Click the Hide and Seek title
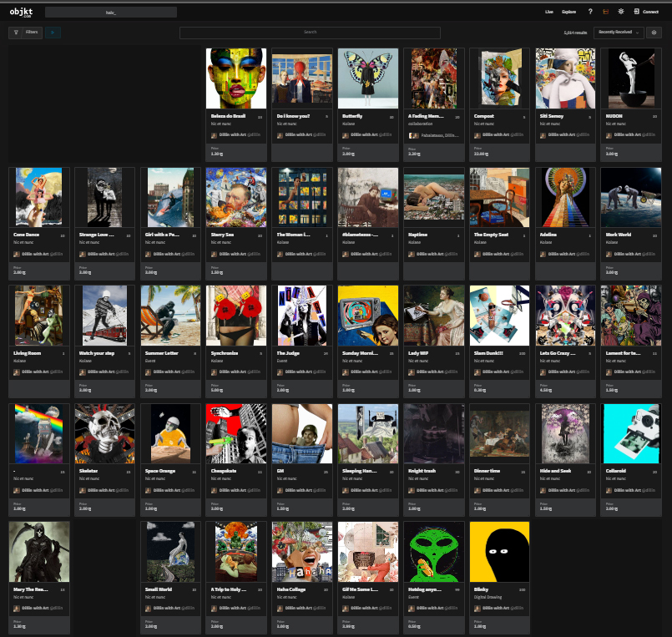The width and height of the screenshot is (672, 637). tap(555, 471)
